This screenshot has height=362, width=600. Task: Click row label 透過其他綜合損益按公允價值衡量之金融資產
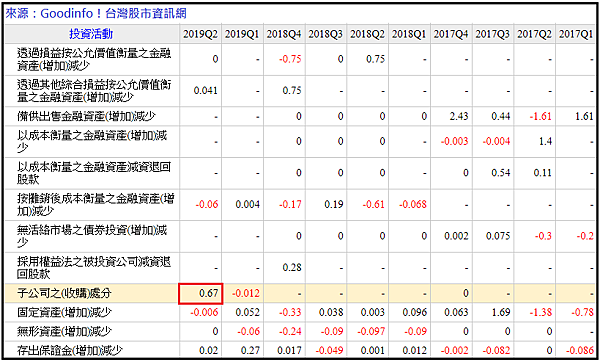pos(94,91)
